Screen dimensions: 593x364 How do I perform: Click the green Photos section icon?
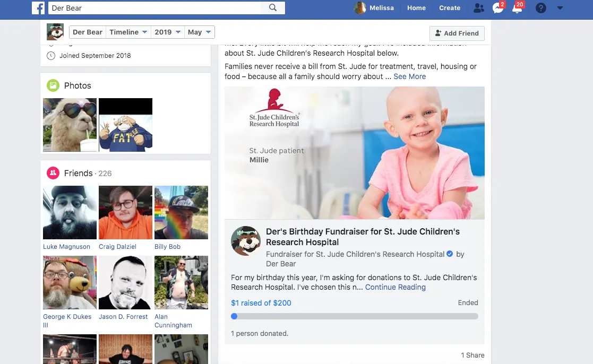pyautogui.click(x=53, y=85)
